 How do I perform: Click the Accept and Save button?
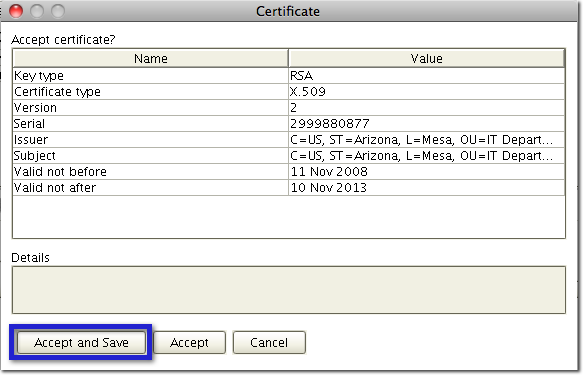81,342
